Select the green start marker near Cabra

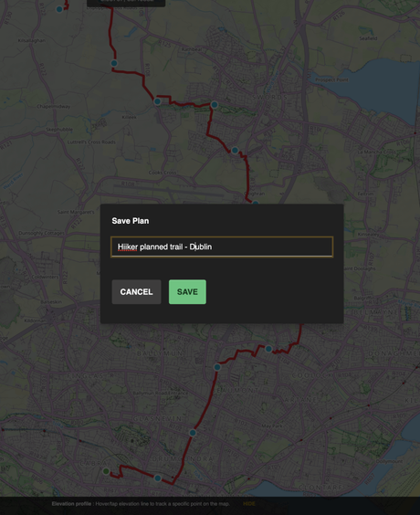click(x=106, y=471)
